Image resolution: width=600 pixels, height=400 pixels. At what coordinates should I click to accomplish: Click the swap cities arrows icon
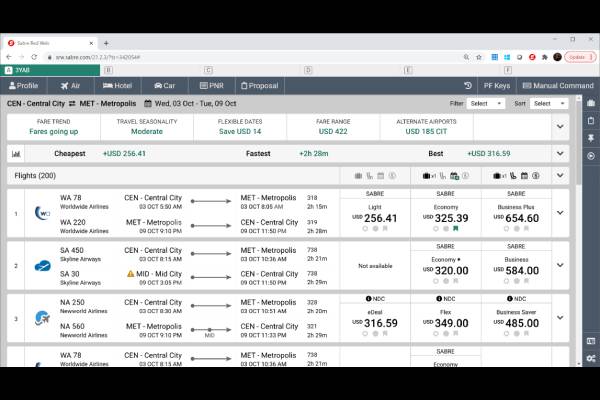[x=72, y=104]
